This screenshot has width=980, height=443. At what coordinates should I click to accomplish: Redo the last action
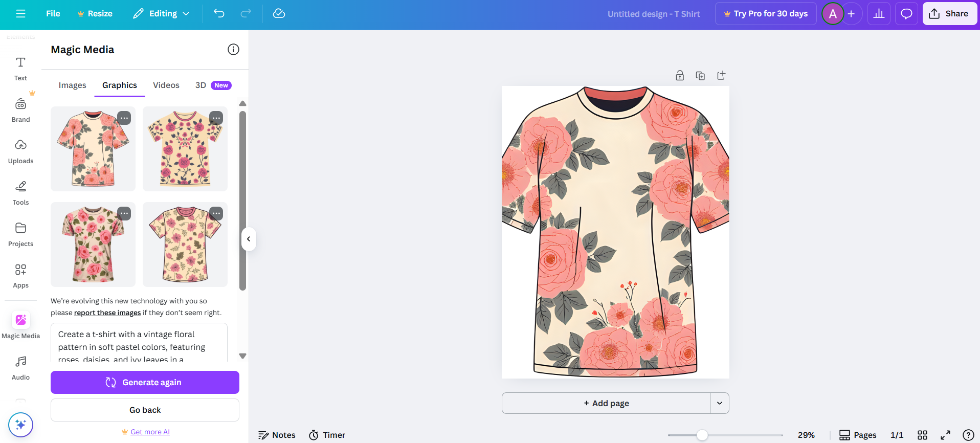[x=246, y=14]
